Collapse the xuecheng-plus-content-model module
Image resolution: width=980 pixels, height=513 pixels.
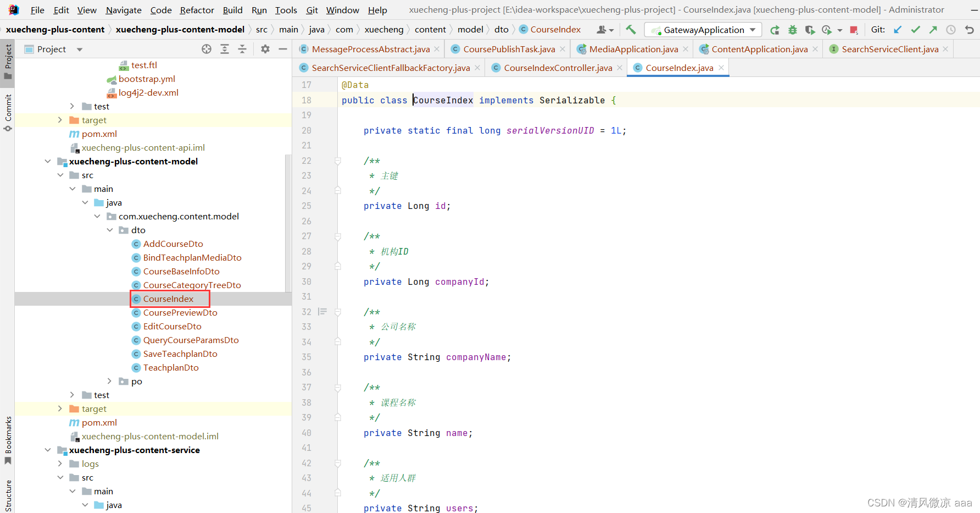(48, 161)
